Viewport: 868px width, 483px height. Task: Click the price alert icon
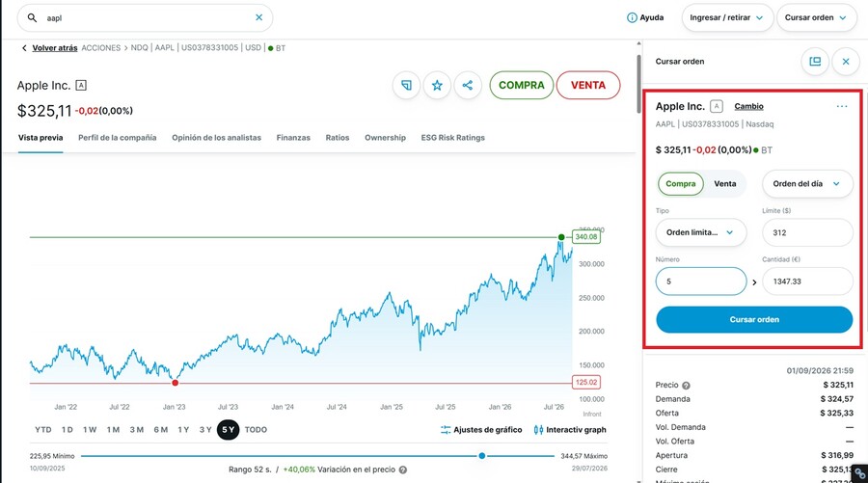[x=406, y=85]
